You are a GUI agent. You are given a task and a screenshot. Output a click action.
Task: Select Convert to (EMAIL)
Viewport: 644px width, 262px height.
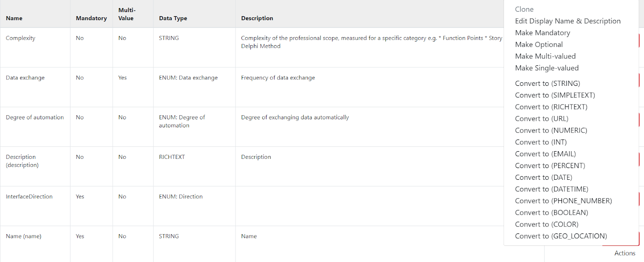click(x=545, y=154)
